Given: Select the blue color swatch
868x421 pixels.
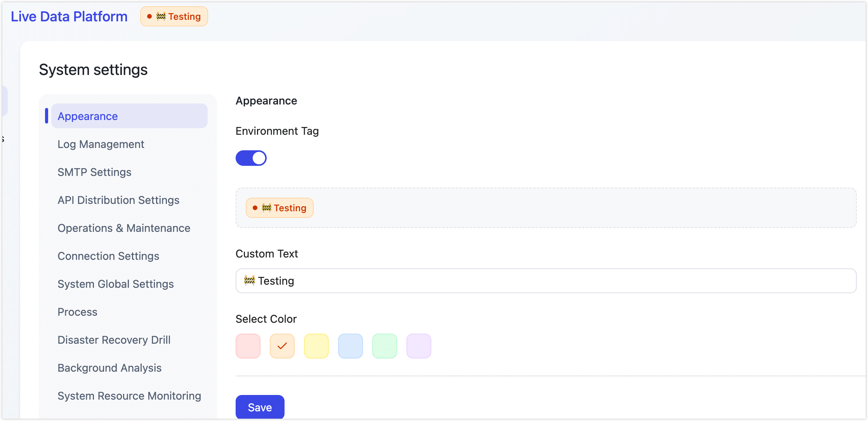Looking at the screenshot, I should coord(350,346).
